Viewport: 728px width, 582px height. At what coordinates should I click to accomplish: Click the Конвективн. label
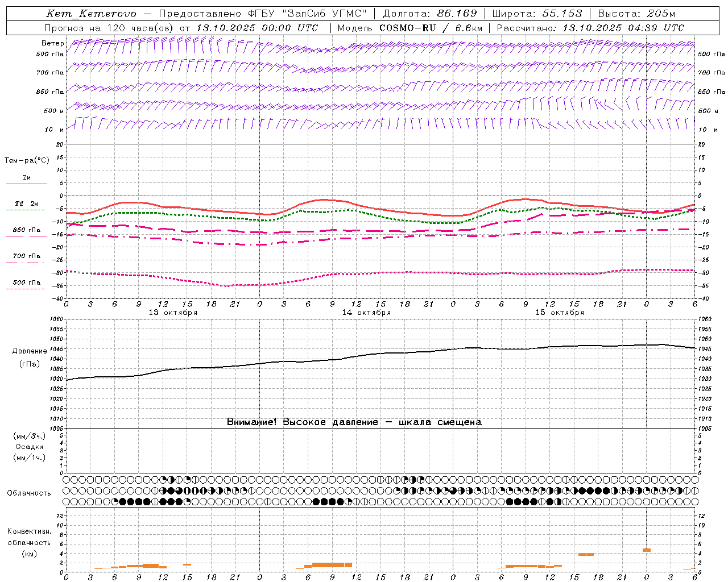pyautogui.click(x=29, y=531)
